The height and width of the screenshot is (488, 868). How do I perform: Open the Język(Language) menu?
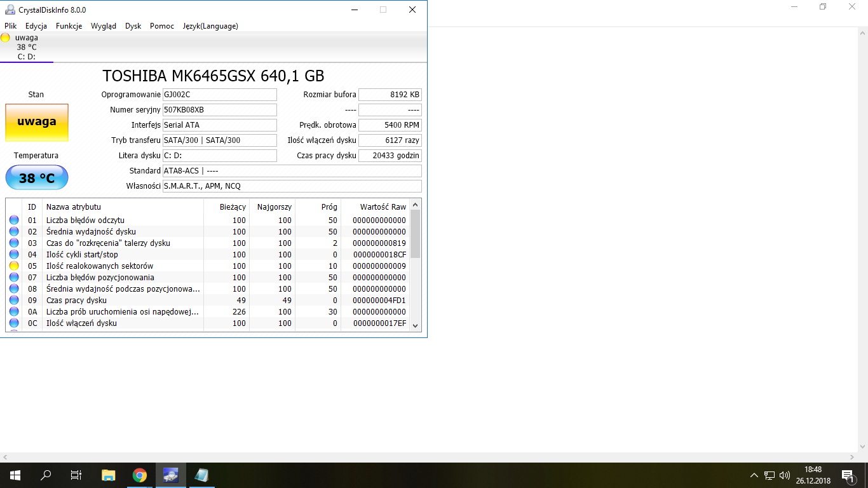click(210, 26)
